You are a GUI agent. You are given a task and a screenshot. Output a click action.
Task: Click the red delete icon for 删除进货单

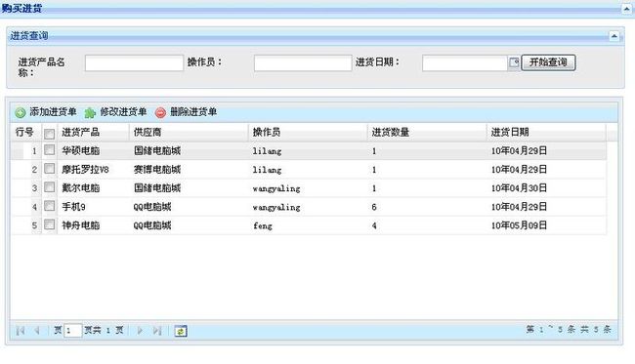161,112
